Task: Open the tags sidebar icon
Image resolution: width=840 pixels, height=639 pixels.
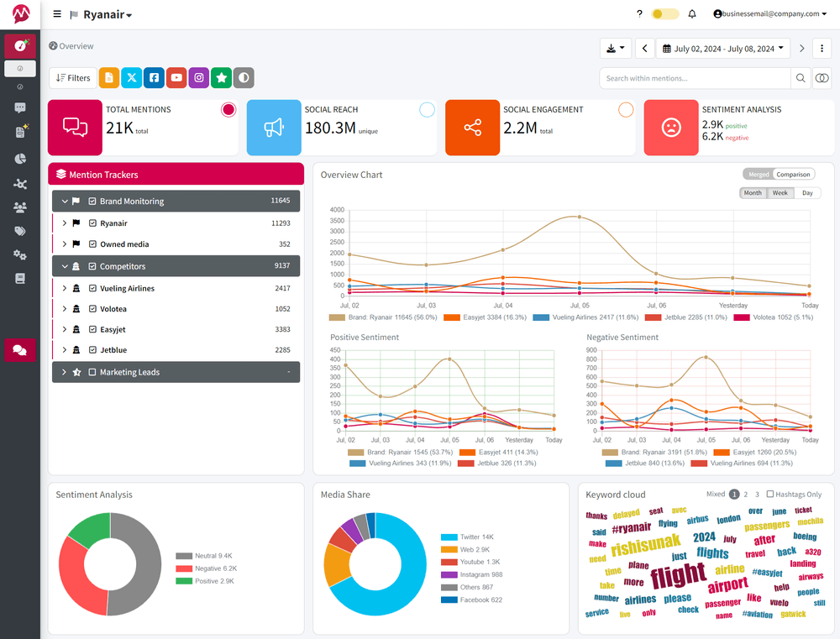Action: (20, 232)
